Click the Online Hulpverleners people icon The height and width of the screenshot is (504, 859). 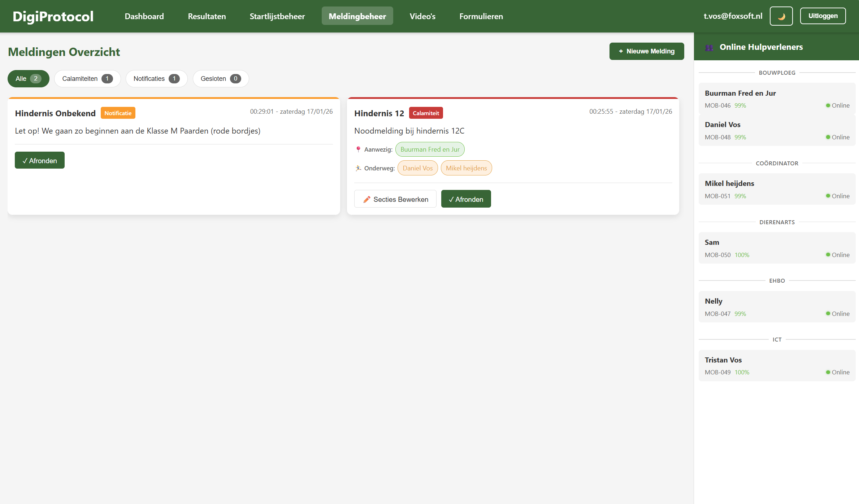[x=709, y=47]
